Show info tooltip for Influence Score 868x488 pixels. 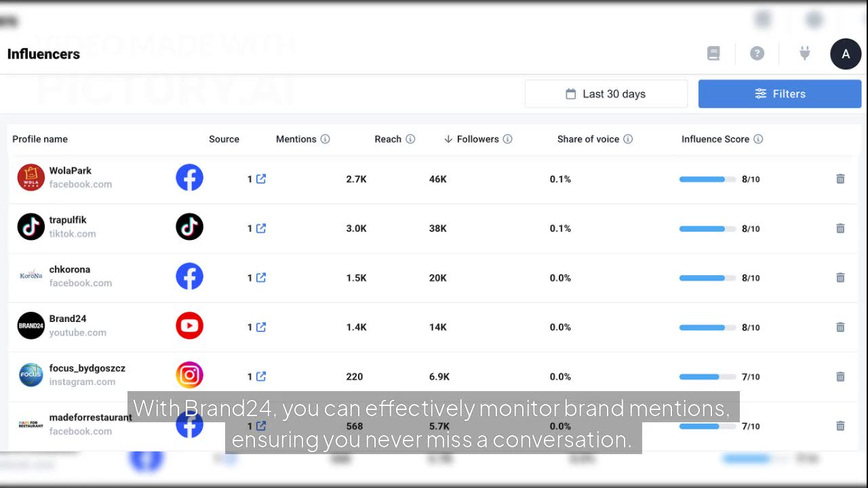(x=758, y=139)
